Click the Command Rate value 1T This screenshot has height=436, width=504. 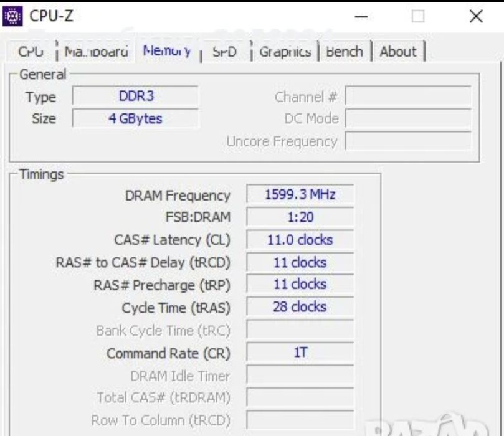tap(300, 352)
